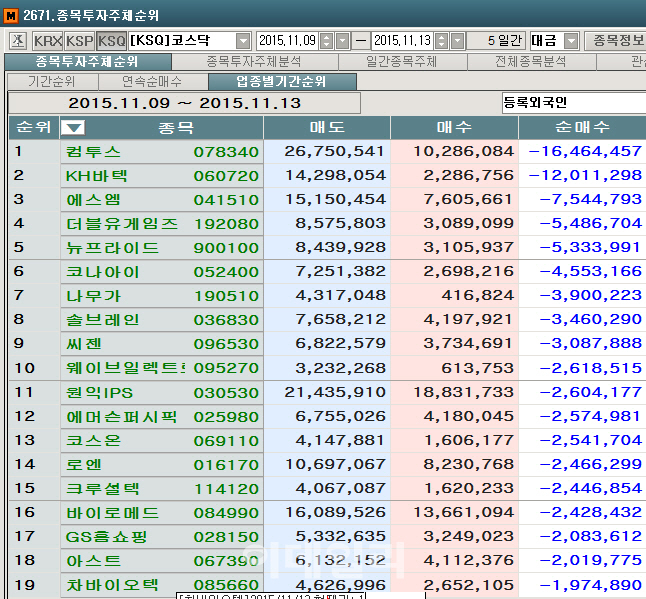Image resolution: width=646 pixels, height=599 pixels.
Task: Select the KSQ market toggle
Action: pyautogui.click(x=112, y=41)
